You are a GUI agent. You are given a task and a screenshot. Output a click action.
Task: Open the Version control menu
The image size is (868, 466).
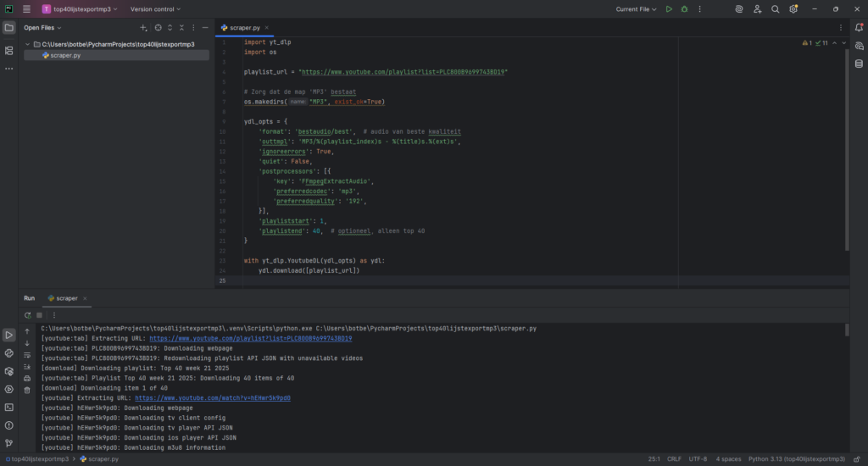[155, 9]
